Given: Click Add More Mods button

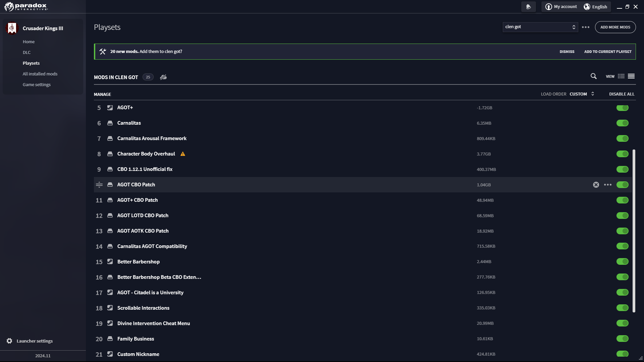Looking at the screenshot, I should click(x=615, y=27).
